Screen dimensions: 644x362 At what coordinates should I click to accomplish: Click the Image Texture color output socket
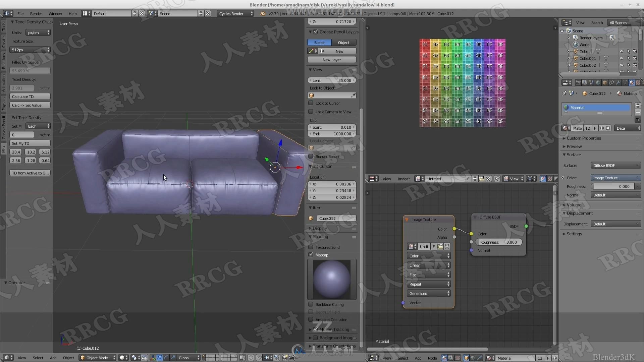(454, 229)
